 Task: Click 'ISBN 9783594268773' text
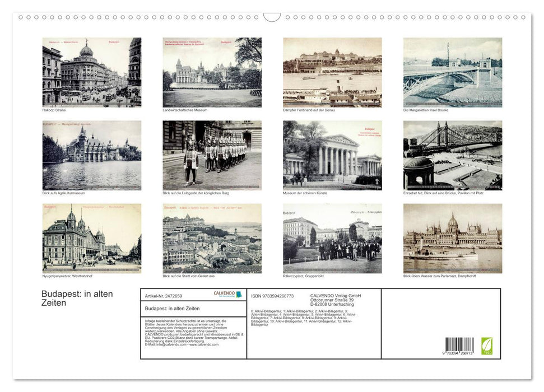(272, 296)
